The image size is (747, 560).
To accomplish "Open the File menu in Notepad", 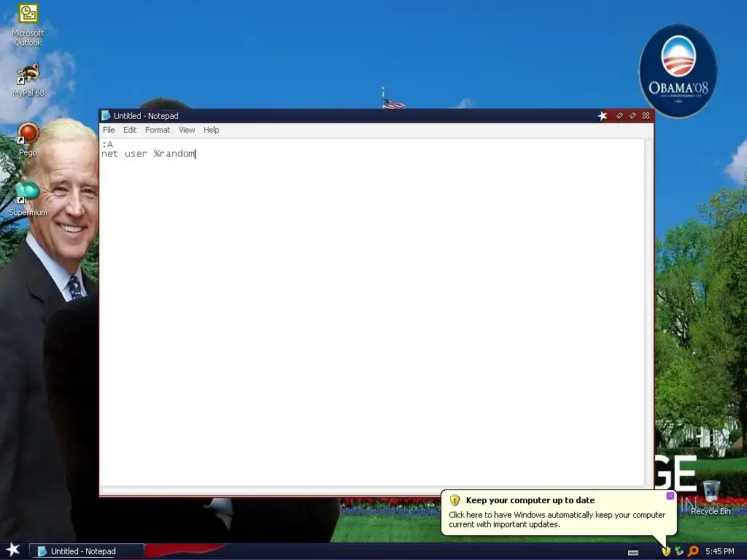I will click(x=109, y=130).
